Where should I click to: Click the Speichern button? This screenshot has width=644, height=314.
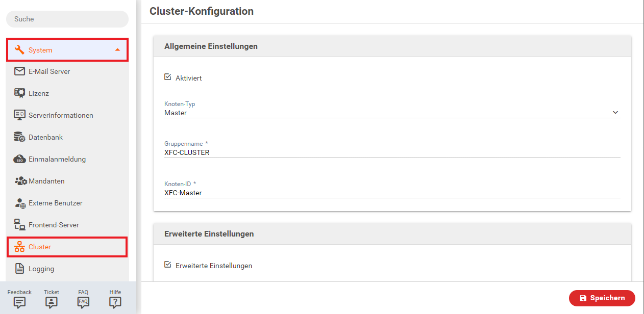tap(602, 298)
